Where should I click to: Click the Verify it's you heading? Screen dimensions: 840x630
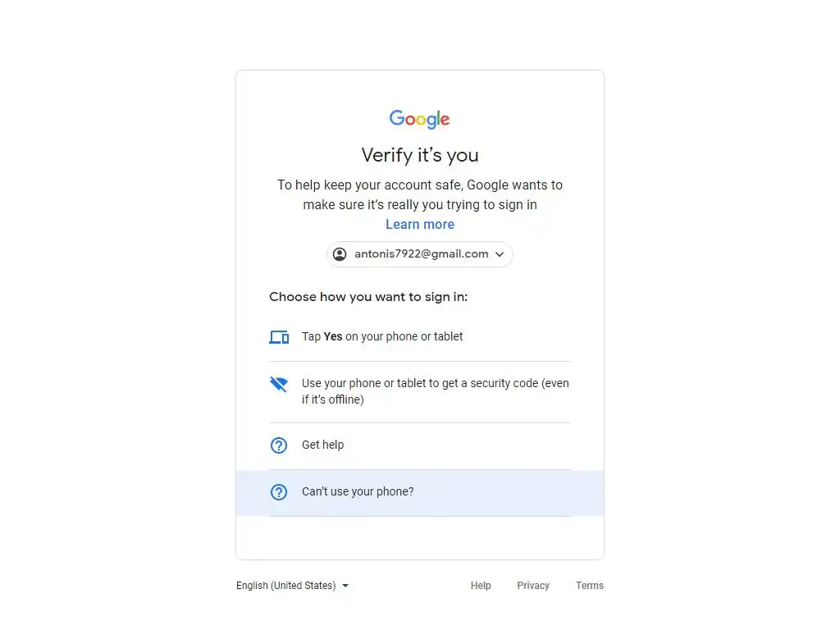(420, 155)
